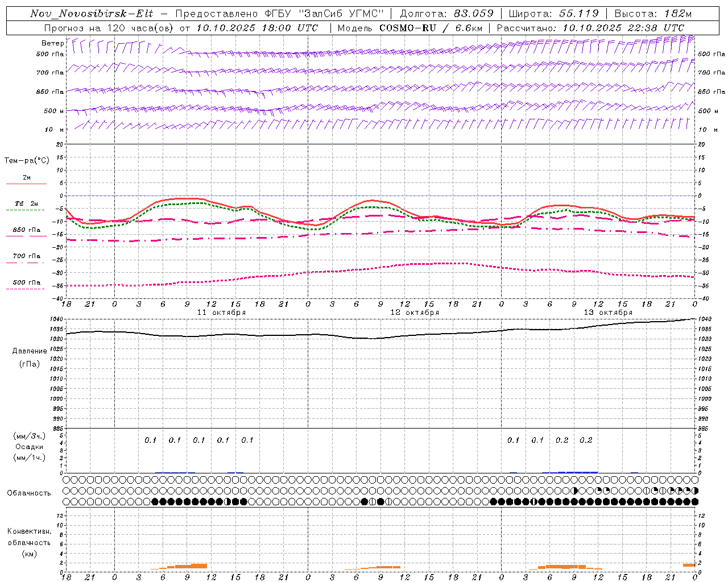Click the Широта: 55.119 value
Screen dimensions: 728x582
point(553,14)
